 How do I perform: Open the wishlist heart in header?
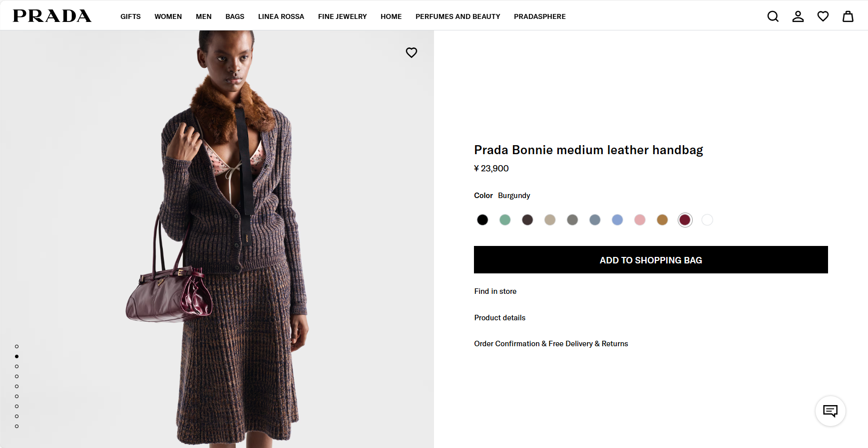(823, 16)
